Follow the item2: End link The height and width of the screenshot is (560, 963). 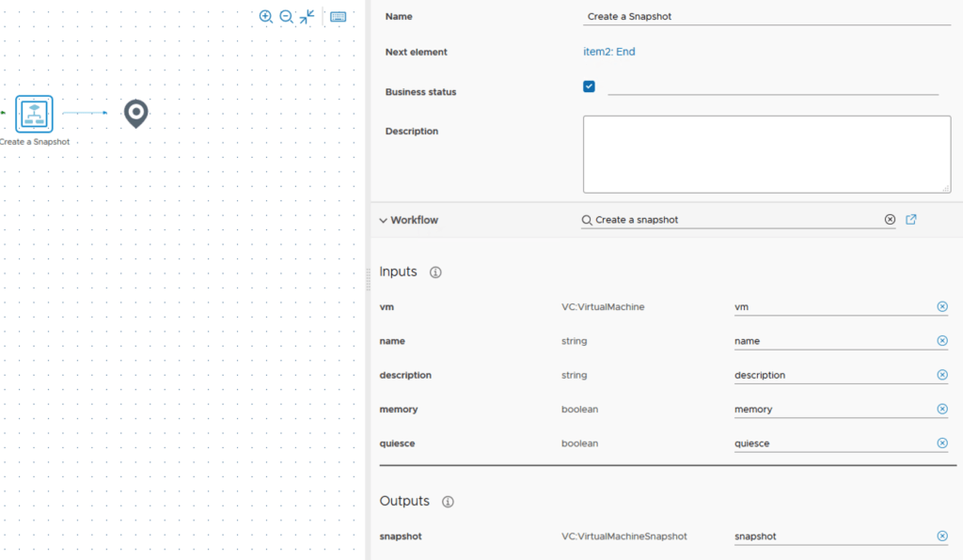[608, 52]
